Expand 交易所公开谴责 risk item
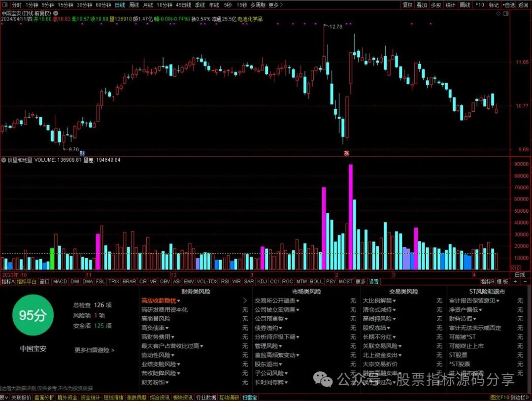This screenshot has width=532, height=401. coord(277,301)
